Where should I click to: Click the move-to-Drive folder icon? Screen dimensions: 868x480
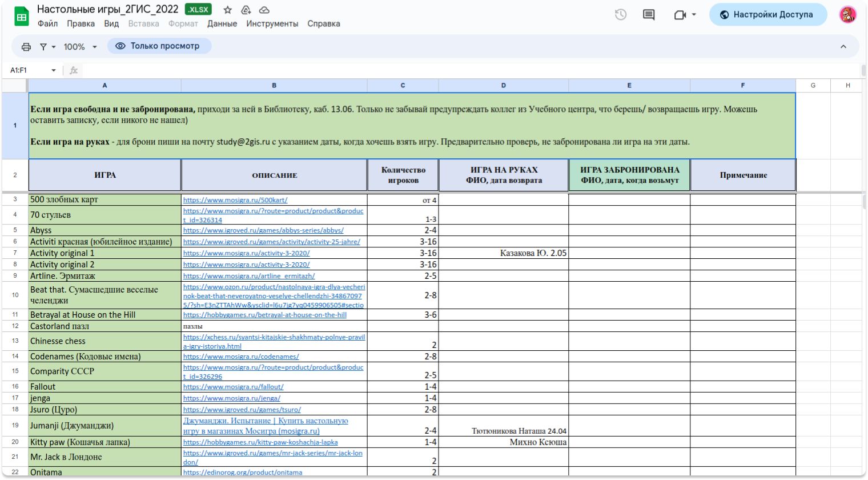click(246, 10)
